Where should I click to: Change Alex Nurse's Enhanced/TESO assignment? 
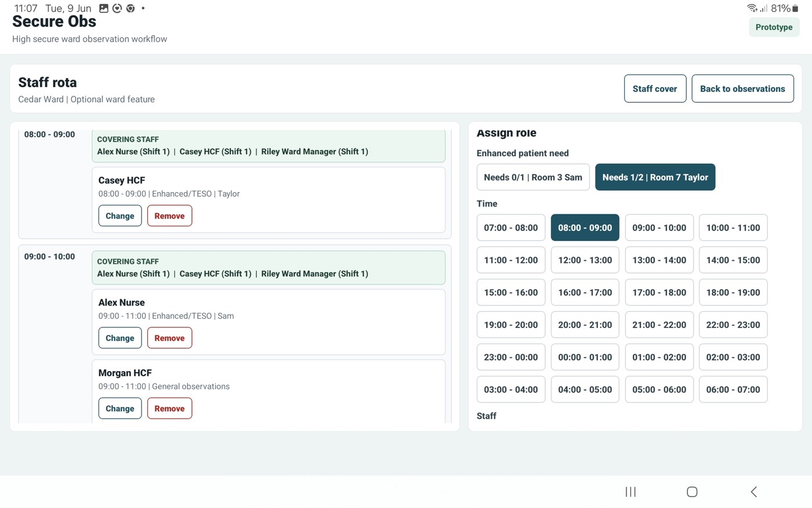point(120,338)
